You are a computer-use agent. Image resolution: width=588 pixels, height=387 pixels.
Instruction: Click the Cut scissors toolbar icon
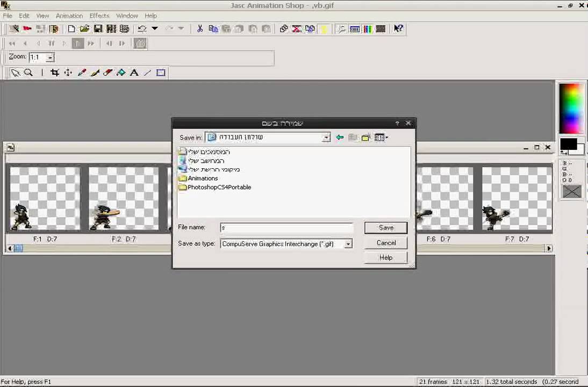click(x=200, y=29)
